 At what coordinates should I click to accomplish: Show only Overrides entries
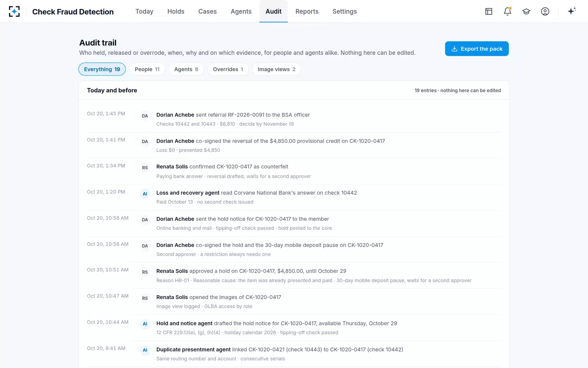point(228,69)
